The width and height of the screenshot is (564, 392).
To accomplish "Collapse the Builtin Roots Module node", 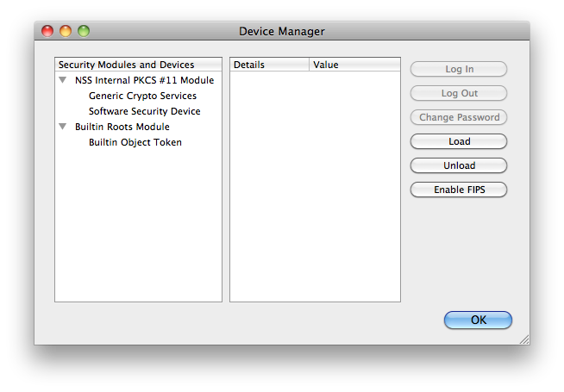I will click(x=63, y=127).
